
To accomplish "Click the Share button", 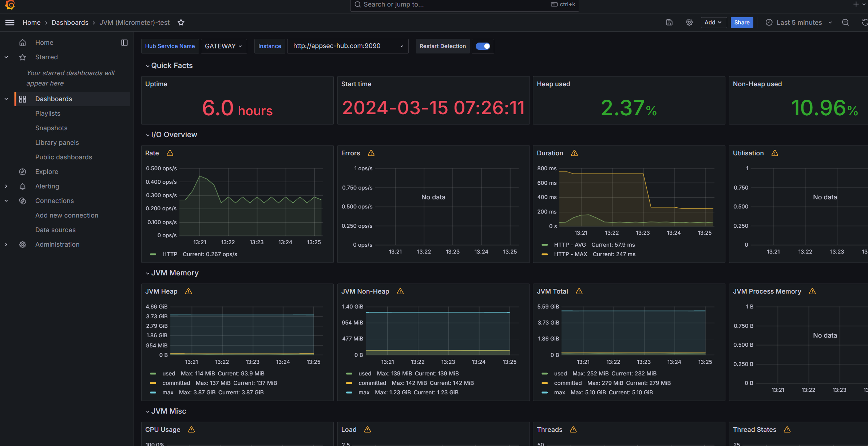I will pyautogui.click(x=742, y=23).
